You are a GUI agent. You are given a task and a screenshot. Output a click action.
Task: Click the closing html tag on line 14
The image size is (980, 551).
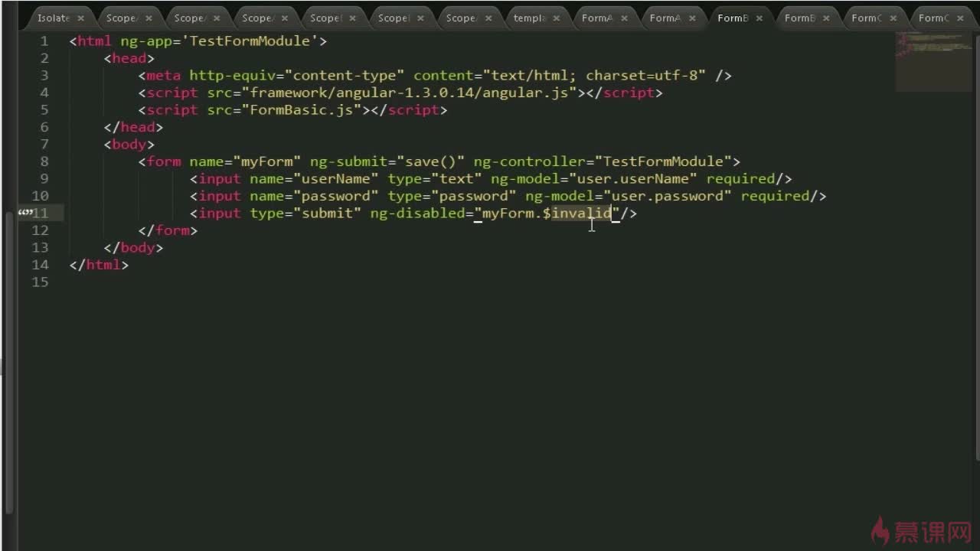[99, 265]
